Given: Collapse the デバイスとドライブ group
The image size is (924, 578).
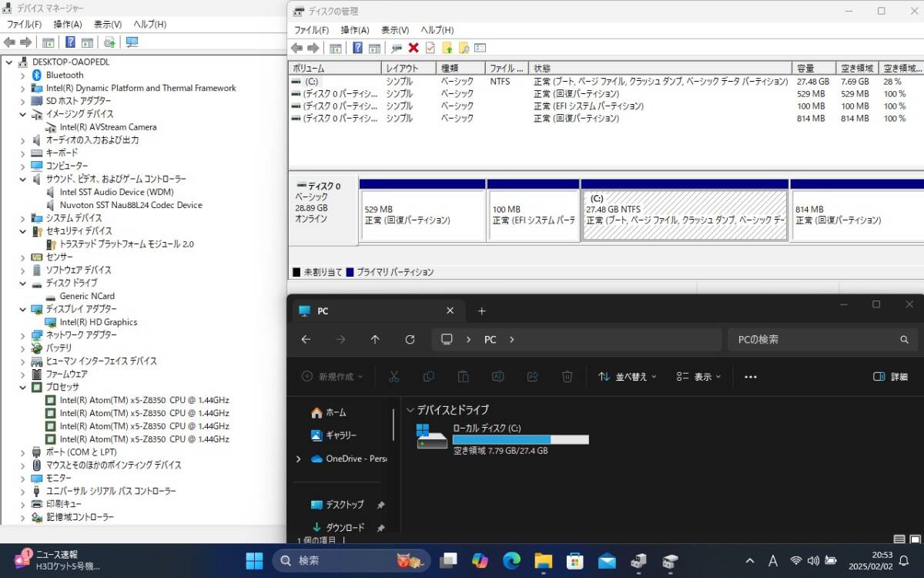Looking at the screenshot, I should coord(410,410).
